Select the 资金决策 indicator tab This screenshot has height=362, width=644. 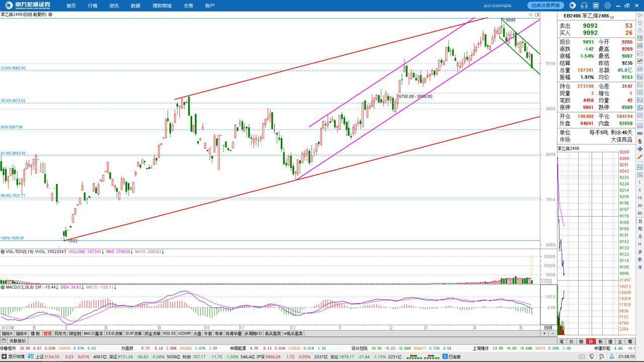pos(152,333)
